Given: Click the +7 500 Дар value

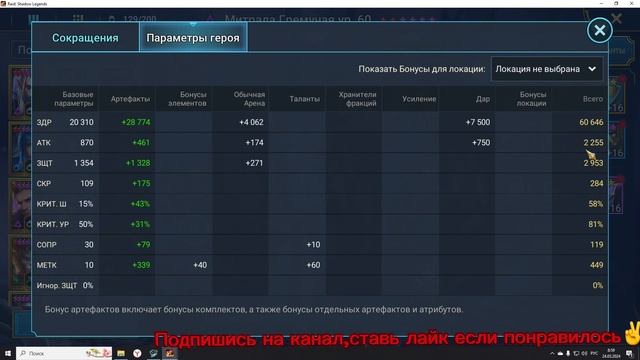Looking at the screenshot, I should pyautogui.click(x=478, y=122).
